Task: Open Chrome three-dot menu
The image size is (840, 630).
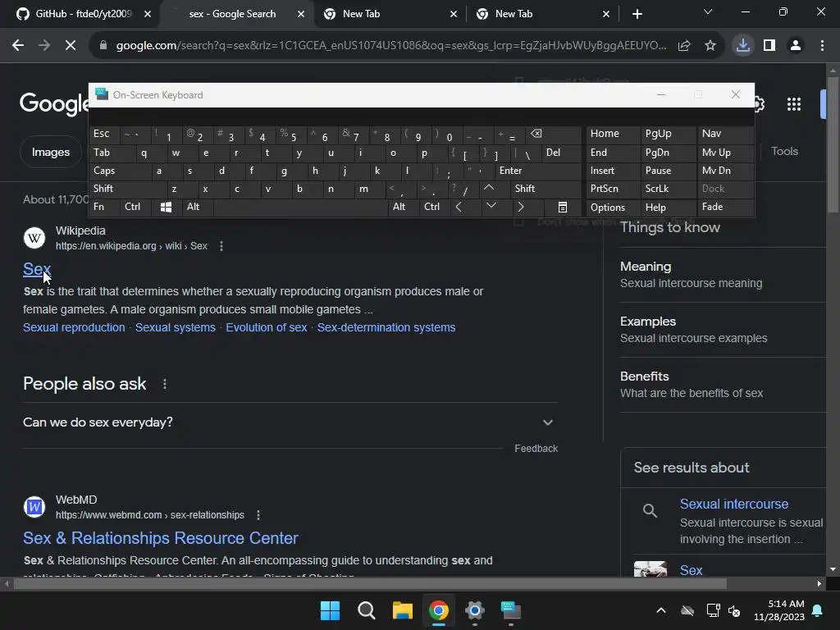Action: point(822,46)
